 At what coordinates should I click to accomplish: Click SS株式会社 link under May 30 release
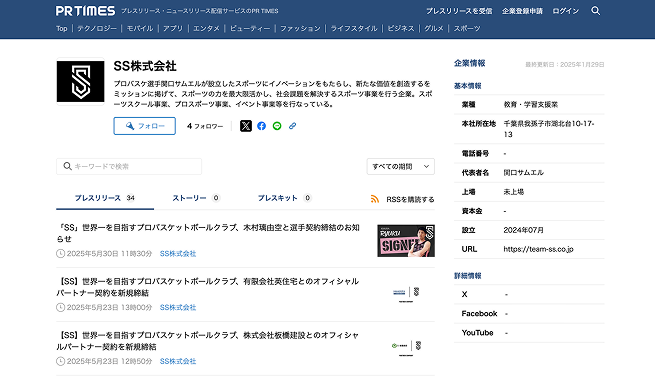pos(178,254)
